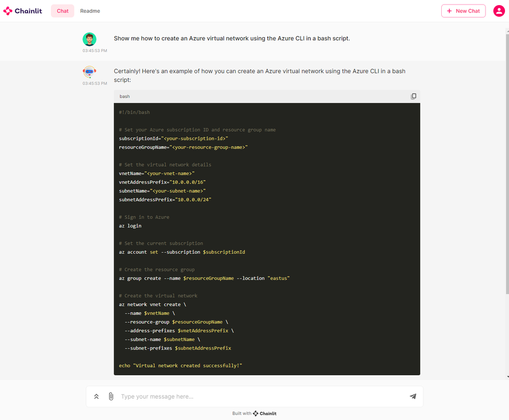The width and height of the screenshot is (509, 420).
Task: Click the chatbot assistant avatar
Action: [90, 72]
